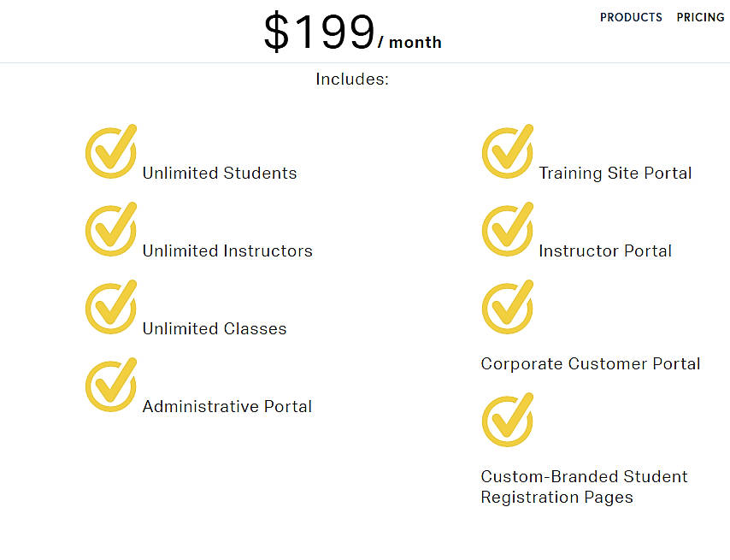
Task: Click the checkmark icon above Custom-Branded Student Registration Pages
Action: (508, 419)
